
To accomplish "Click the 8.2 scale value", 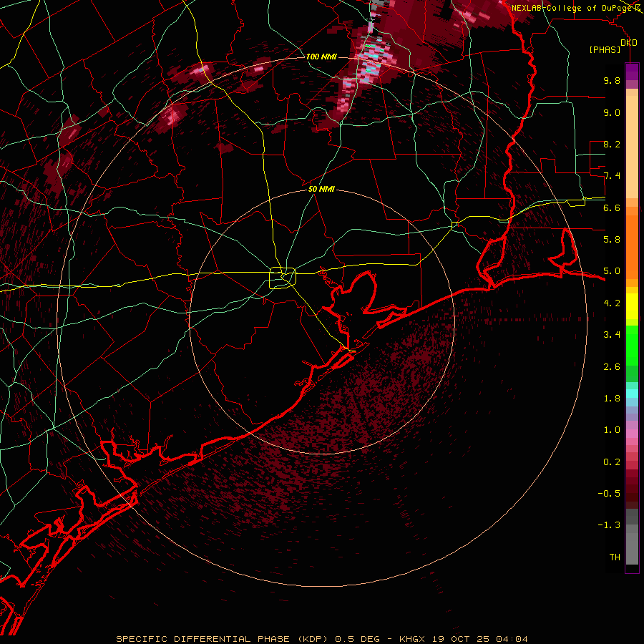I will 612,144.
